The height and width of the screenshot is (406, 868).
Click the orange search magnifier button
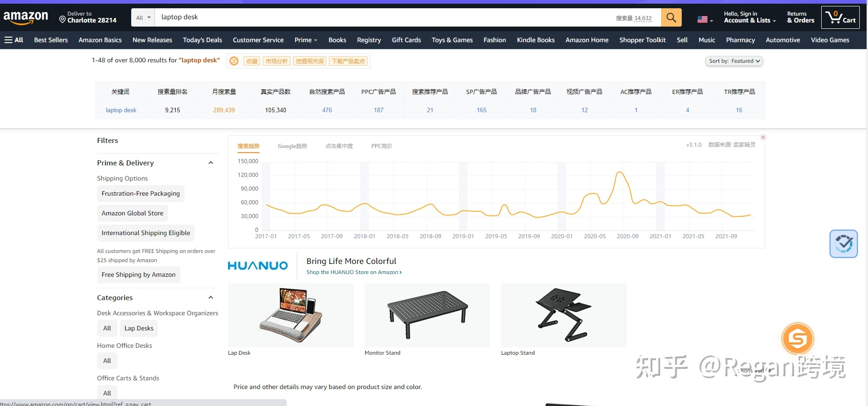tap(671, 17)
